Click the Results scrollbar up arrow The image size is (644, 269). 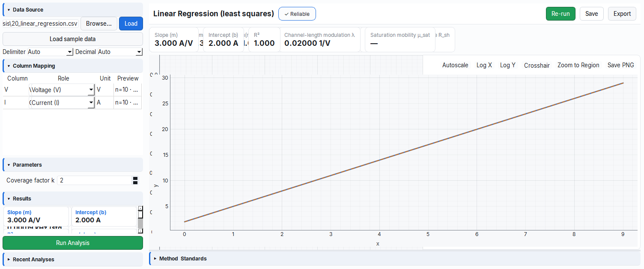coord(140,209)
